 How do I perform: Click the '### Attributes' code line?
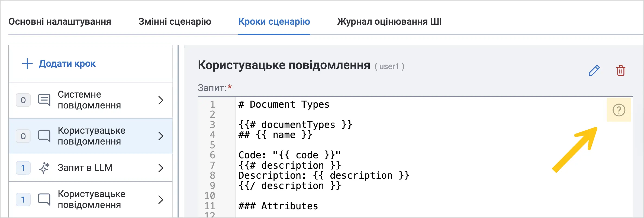click(278, 206)
